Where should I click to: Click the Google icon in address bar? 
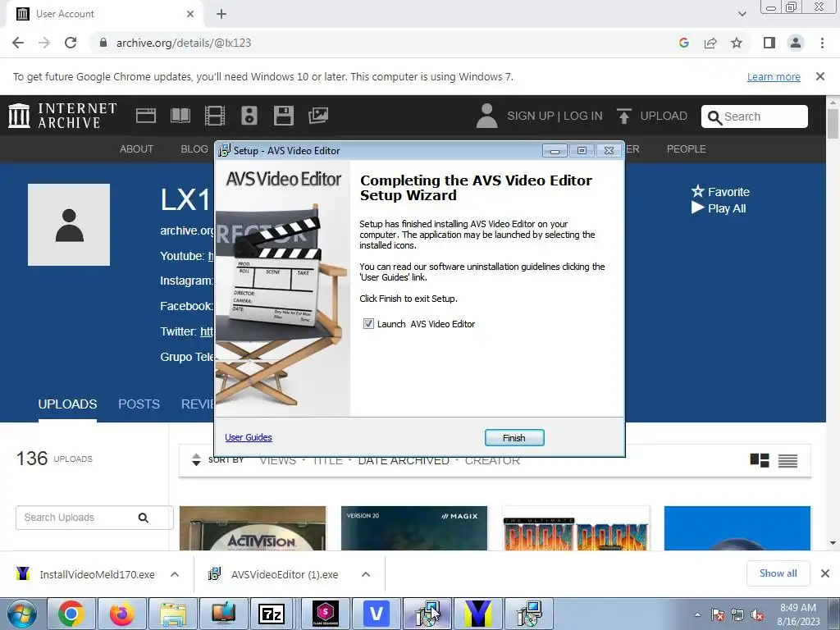683,43
